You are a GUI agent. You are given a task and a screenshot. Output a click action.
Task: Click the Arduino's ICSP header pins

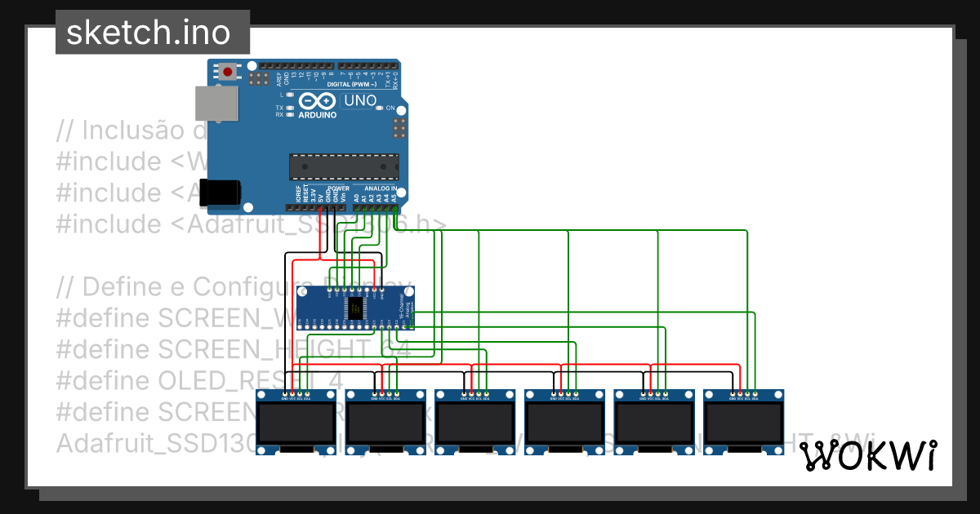coord(399,129)
